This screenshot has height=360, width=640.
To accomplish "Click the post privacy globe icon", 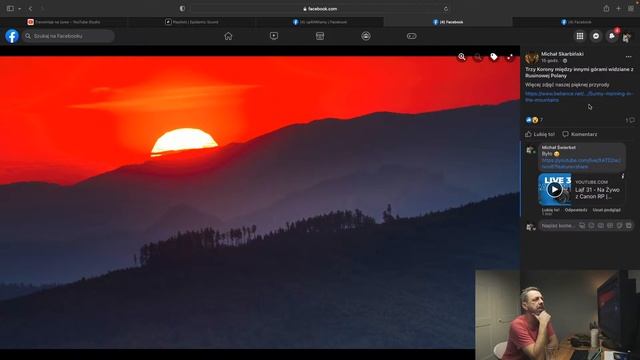I will pos(565,61).
